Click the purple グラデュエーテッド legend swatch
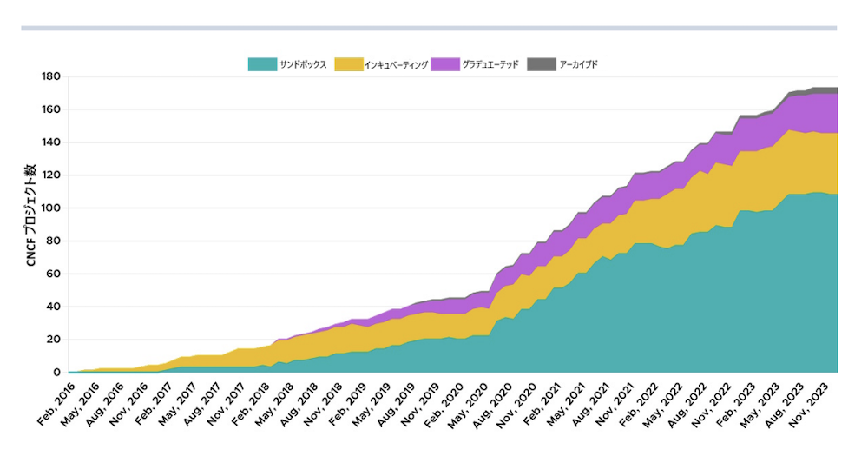Screen dimensions: 868x456 point(445,64)
